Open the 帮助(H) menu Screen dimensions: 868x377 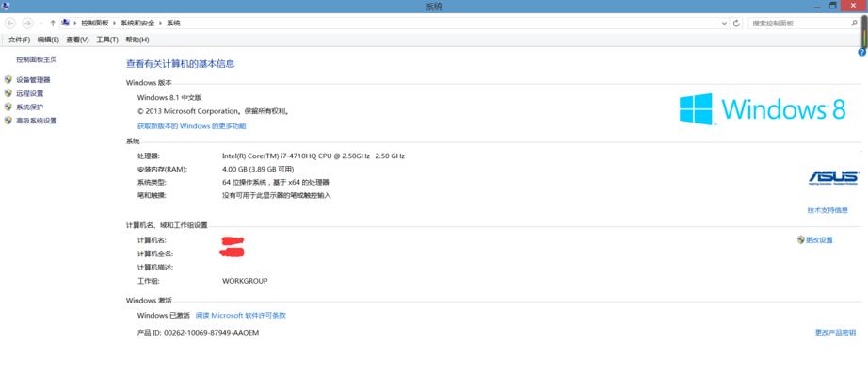point(137,40)
